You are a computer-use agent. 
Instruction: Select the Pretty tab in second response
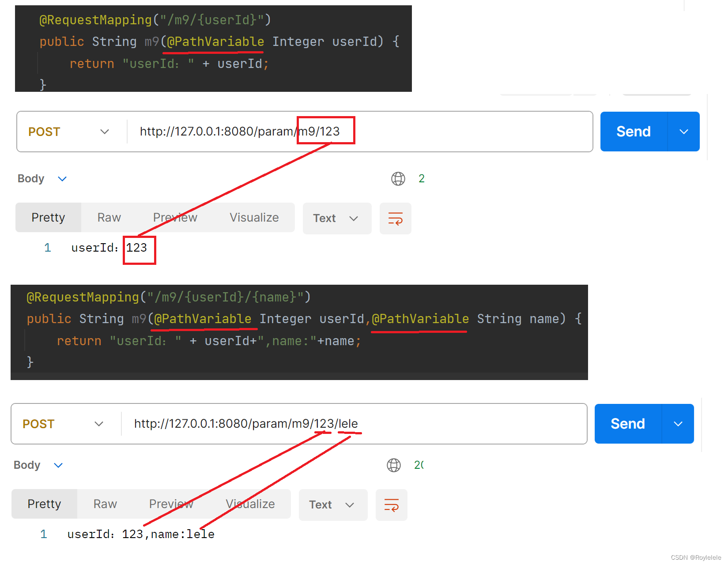coord(44,504)
